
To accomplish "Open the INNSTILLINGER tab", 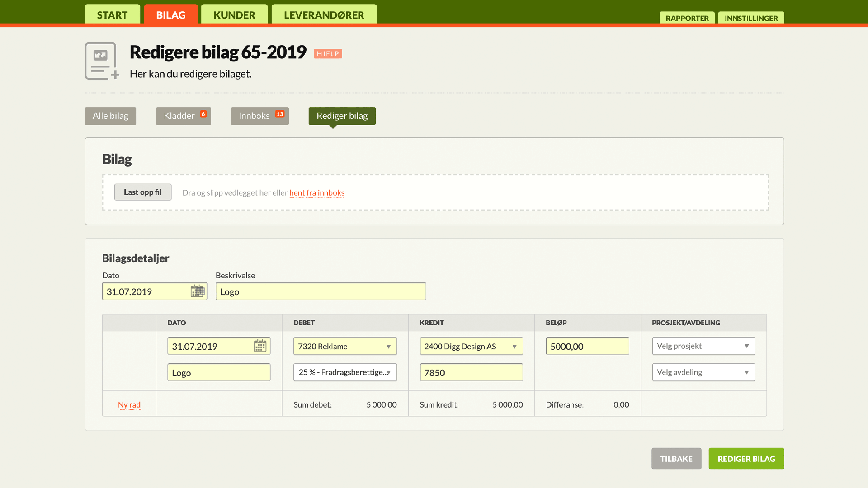I will pos(751,18).
